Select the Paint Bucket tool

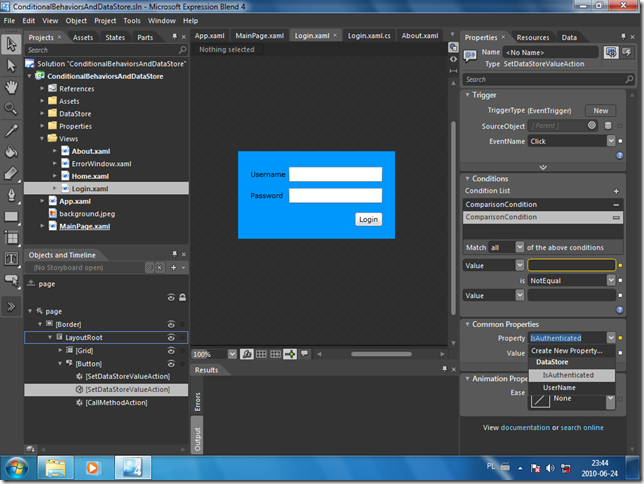coord(11,152)
